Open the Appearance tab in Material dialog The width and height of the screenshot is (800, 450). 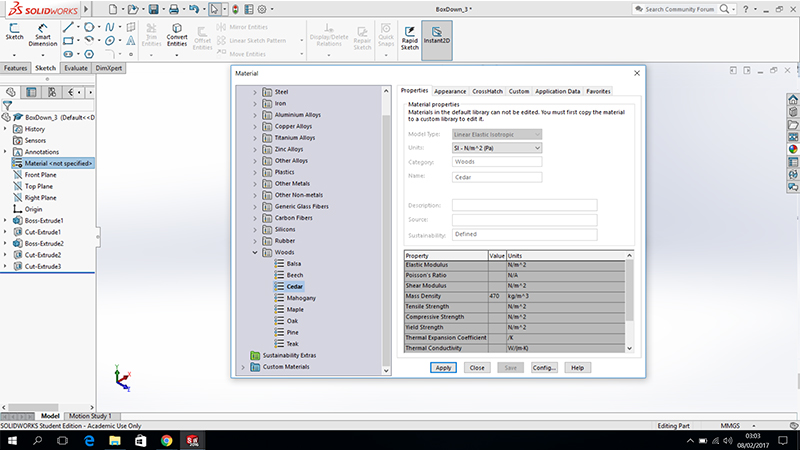pos(450,91)
